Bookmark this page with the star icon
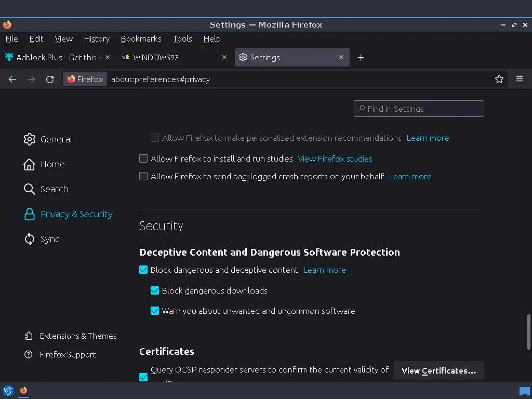Viewport: 532px width, 399px height. click(499, 79)
